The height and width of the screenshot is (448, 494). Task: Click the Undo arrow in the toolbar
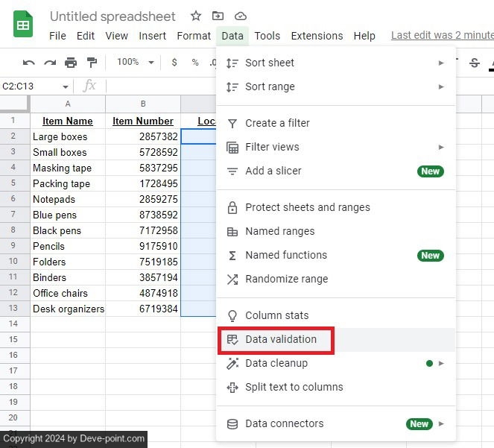pos(29,63)
